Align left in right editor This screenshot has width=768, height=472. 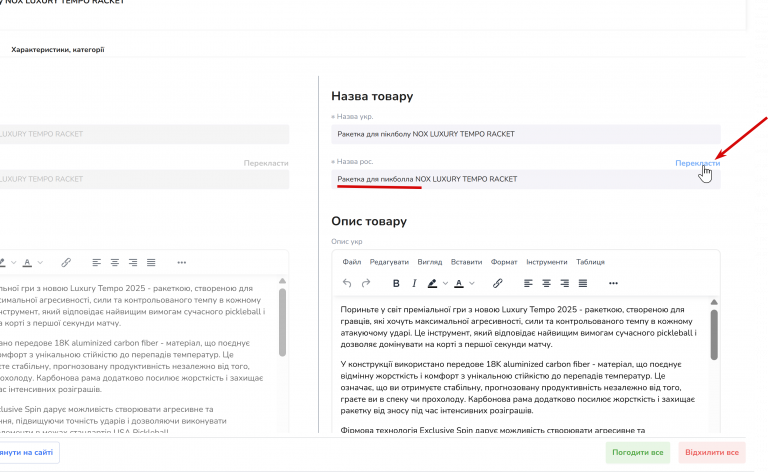click(528, 283)
